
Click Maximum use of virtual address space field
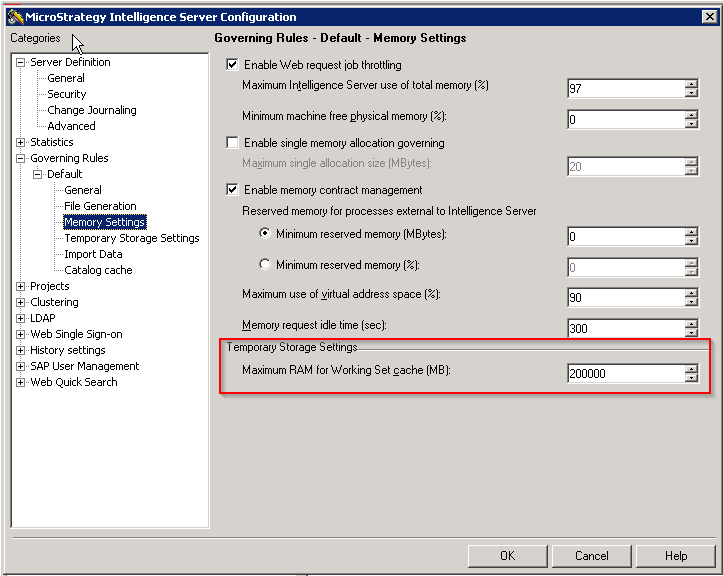624,297
